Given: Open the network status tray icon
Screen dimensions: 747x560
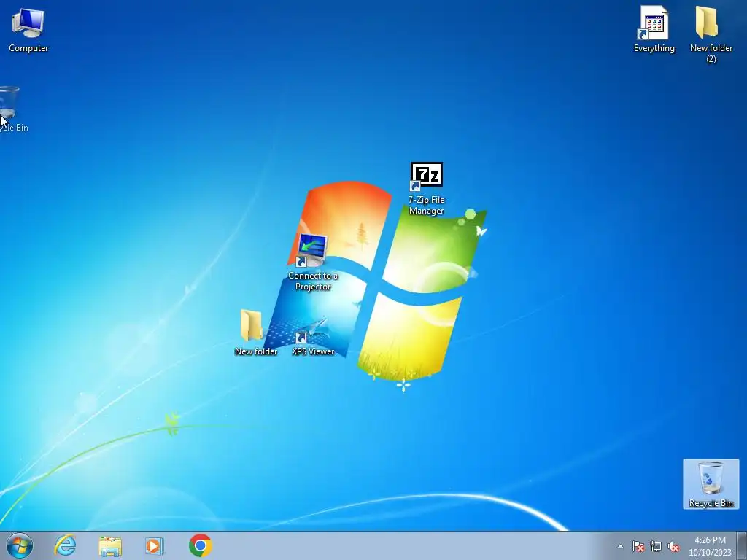Looking at the screenshot, I should coord(656,547).
